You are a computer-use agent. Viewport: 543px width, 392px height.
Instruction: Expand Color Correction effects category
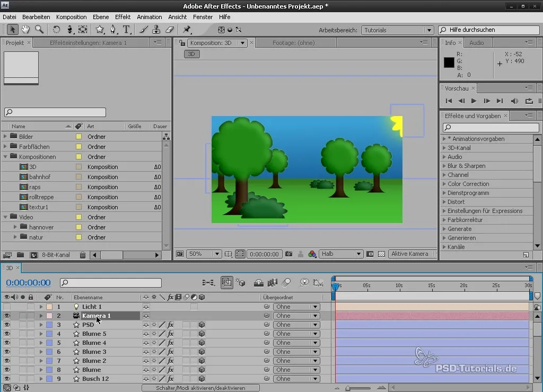pos(443,184)
